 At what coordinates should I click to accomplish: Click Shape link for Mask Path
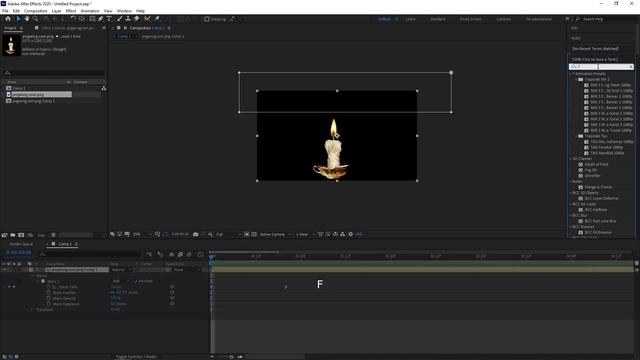tap(116, 287)
